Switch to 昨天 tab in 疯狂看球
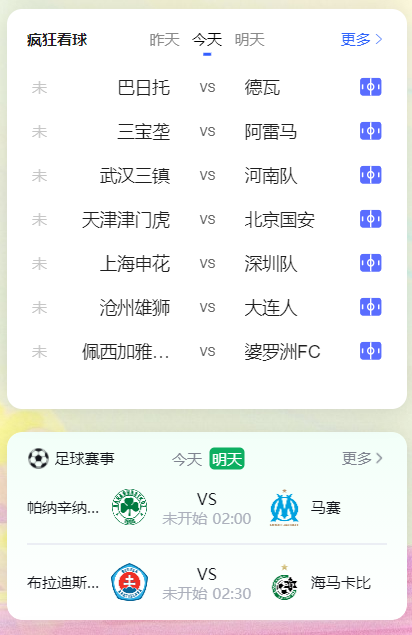The image size is (412, 635). coord(164,40)
